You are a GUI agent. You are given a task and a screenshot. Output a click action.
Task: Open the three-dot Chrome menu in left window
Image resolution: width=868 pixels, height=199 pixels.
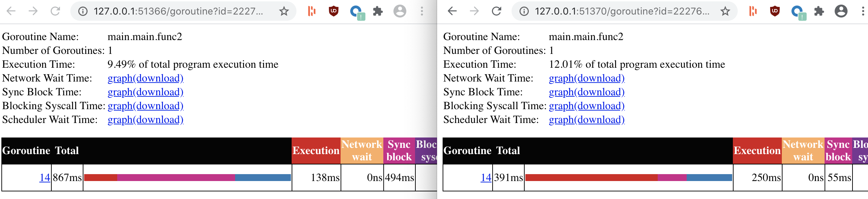tap(421, 11)
